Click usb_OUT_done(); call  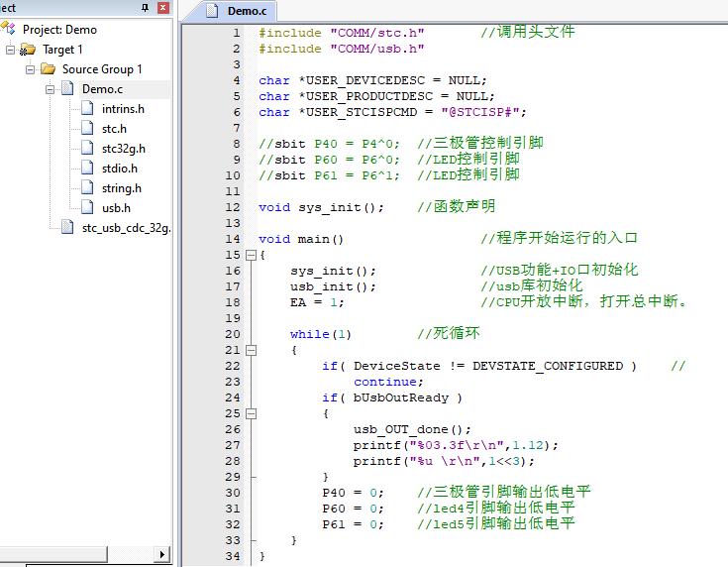pyautogui.click(x=412, y=429)
